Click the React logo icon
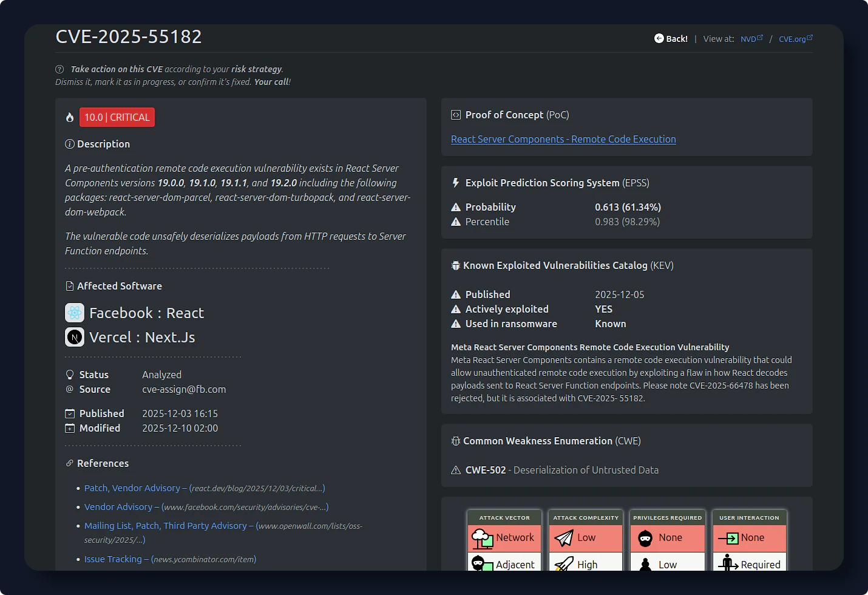Screen dimensions: 868x595 point(75,313)
